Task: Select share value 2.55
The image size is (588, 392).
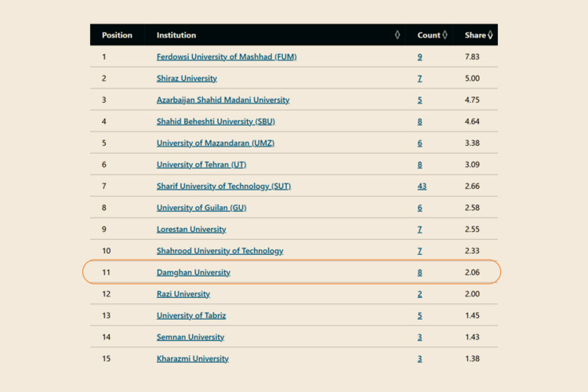Action: tap(472, 229)
